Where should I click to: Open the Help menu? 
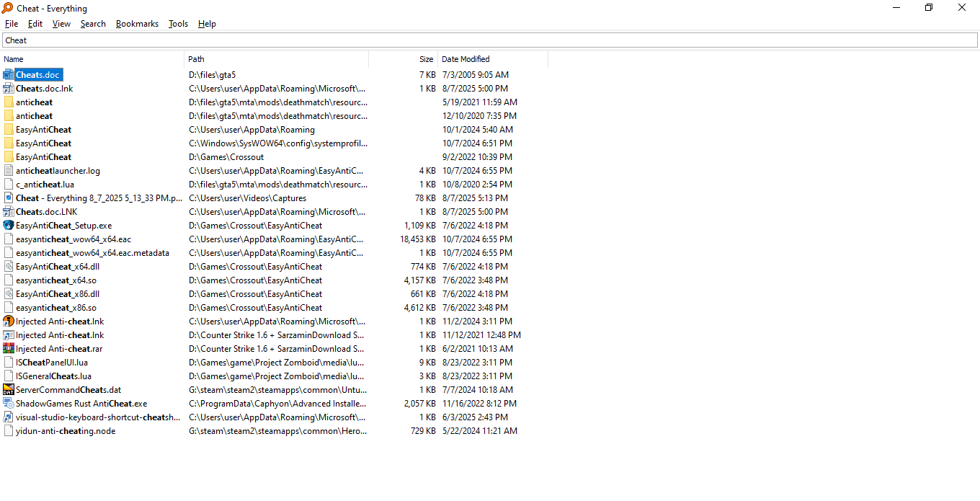click(x=207, y=24)
